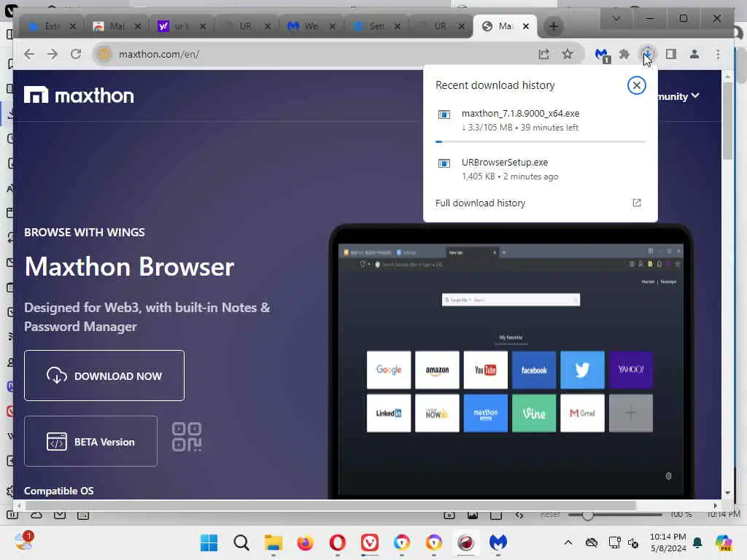This screenshot has width=747, height=560.
Task: Switch to the Settings tab
Action: [377, 26]
